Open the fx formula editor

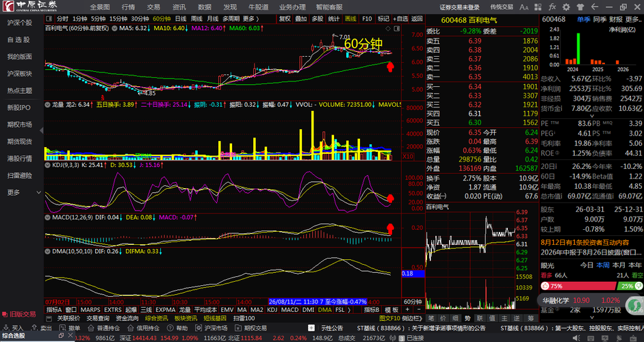click(552, 7)
